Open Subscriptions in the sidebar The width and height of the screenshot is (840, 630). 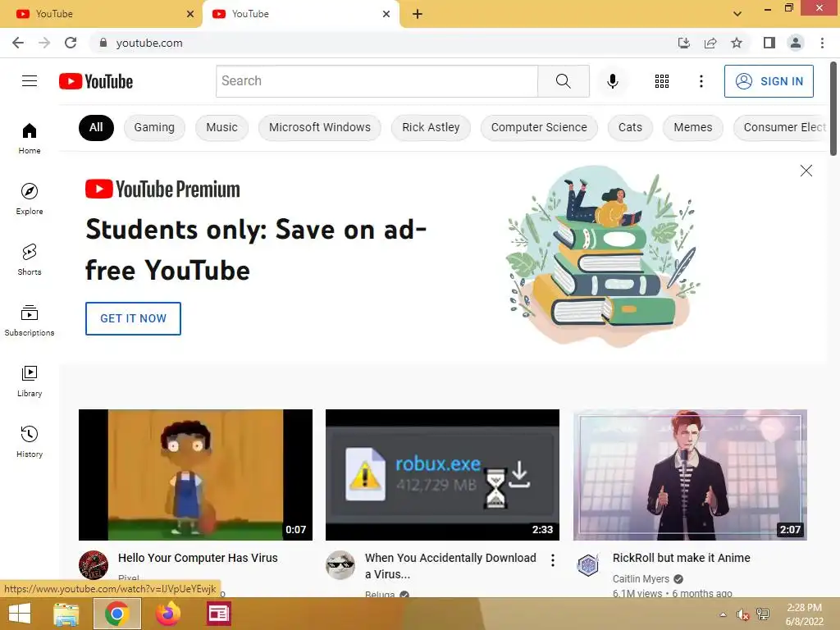pyautogui.click(x=30, y=321)
